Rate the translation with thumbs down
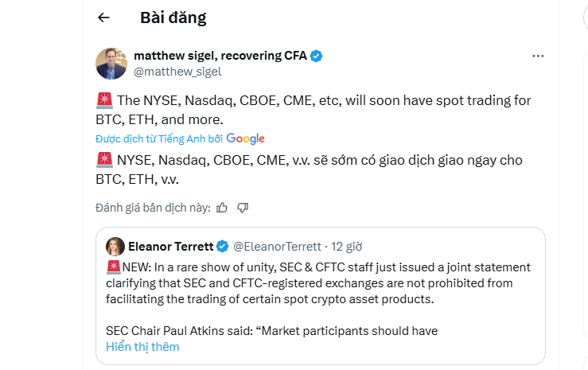This screenshot has height=370, width=588. coord(243,208)
